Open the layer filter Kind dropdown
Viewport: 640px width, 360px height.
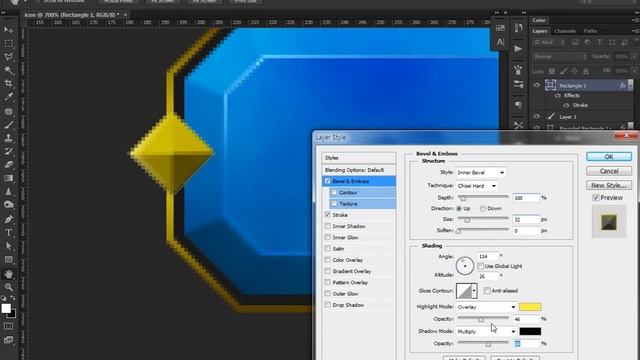pos(548,42)
